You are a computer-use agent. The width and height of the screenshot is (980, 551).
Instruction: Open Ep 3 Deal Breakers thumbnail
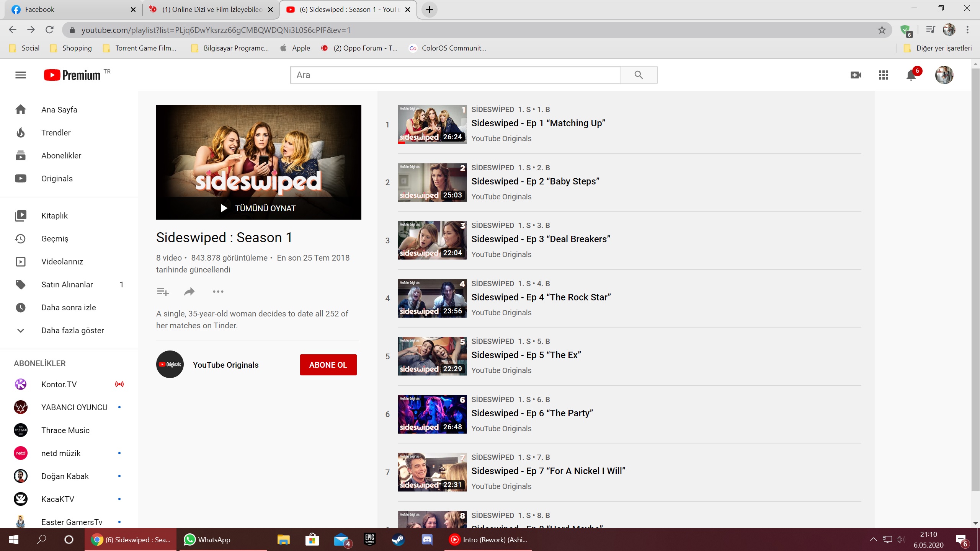[x=432, y=240]
